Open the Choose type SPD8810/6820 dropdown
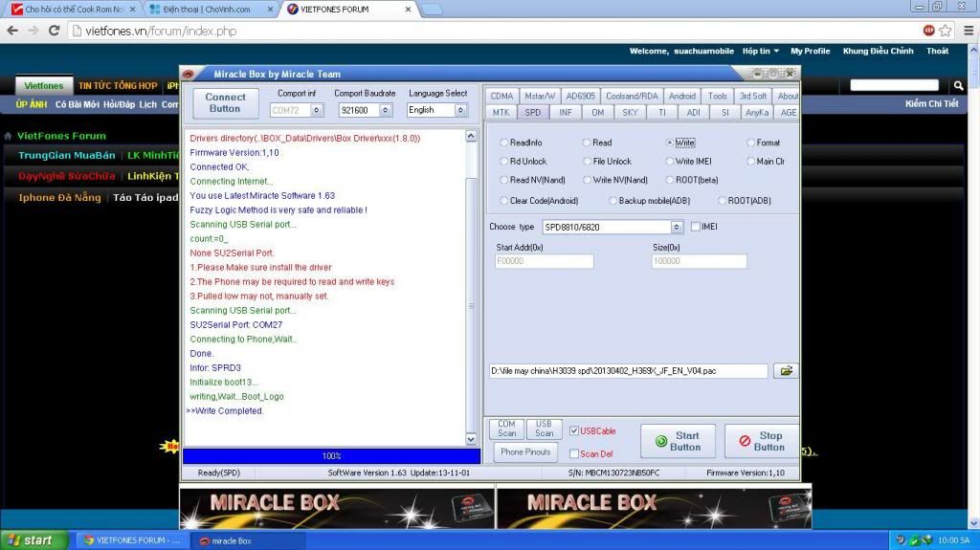 [x=677, y=227]
